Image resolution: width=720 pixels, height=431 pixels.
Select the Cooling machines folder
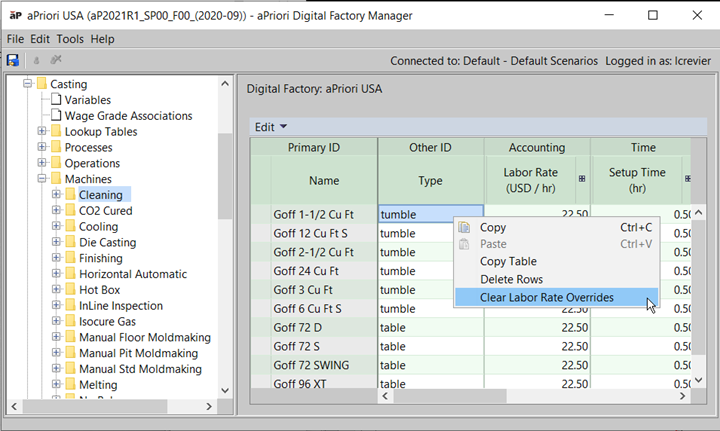[x=98, y=226]
